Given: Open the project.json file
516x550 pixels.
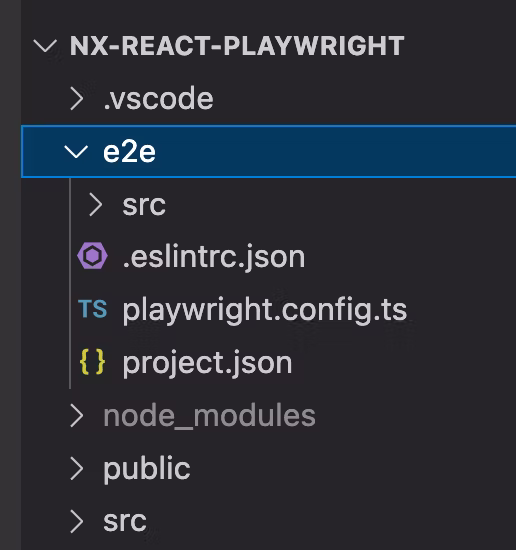Looking at the screenshot, I should [207, 363].
